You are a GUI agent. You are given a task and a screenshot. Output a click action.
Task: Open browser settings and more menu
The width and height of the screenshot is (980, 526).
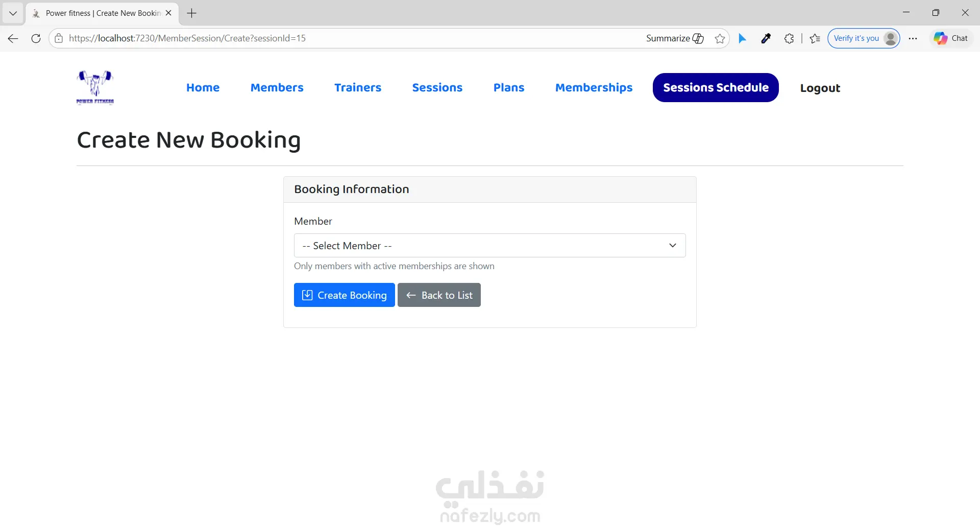(913, 38)
